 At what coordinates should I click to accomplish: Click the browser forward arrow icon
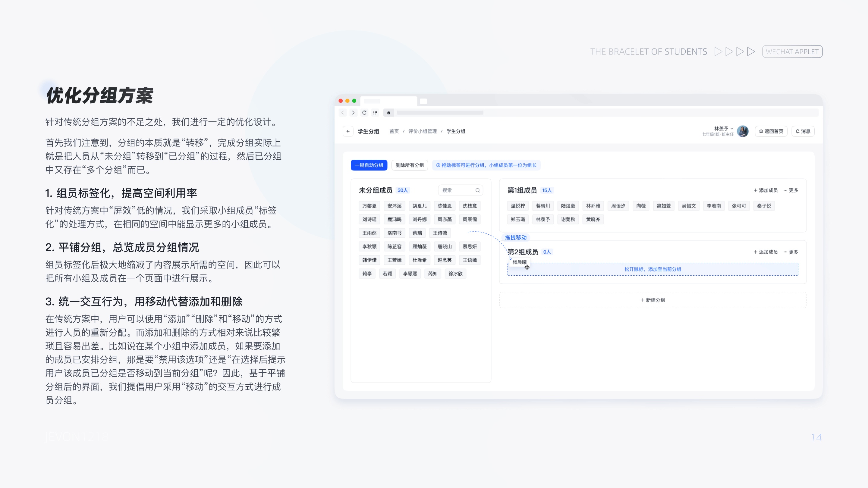[x=353, y=113]
